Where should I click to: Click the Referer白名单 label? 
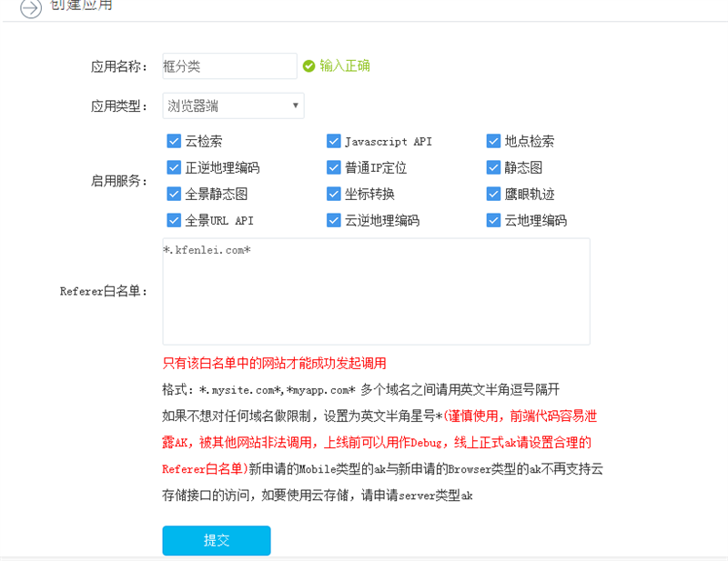click(x=104, y=291)
